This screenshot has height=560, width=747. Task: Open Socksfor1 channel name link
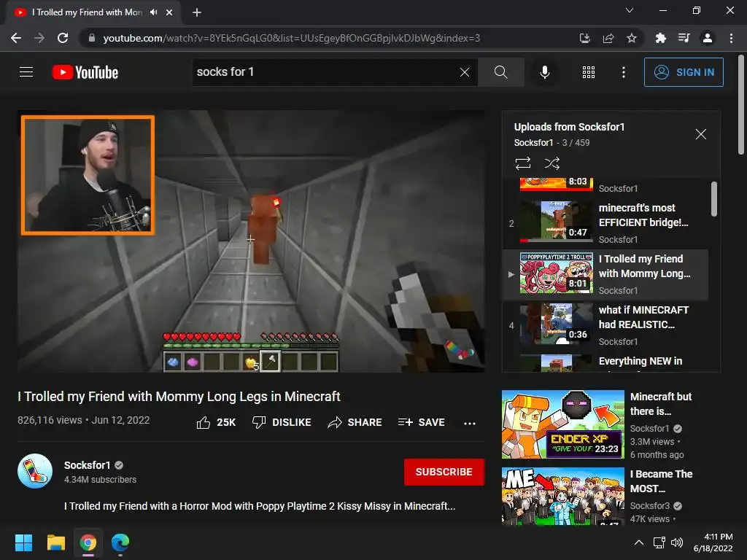(88, 465)
